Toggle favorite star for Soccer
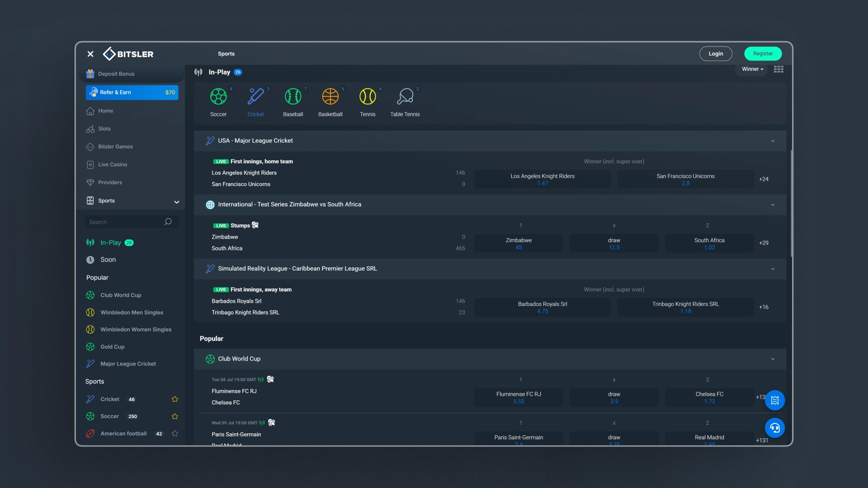 175,416
